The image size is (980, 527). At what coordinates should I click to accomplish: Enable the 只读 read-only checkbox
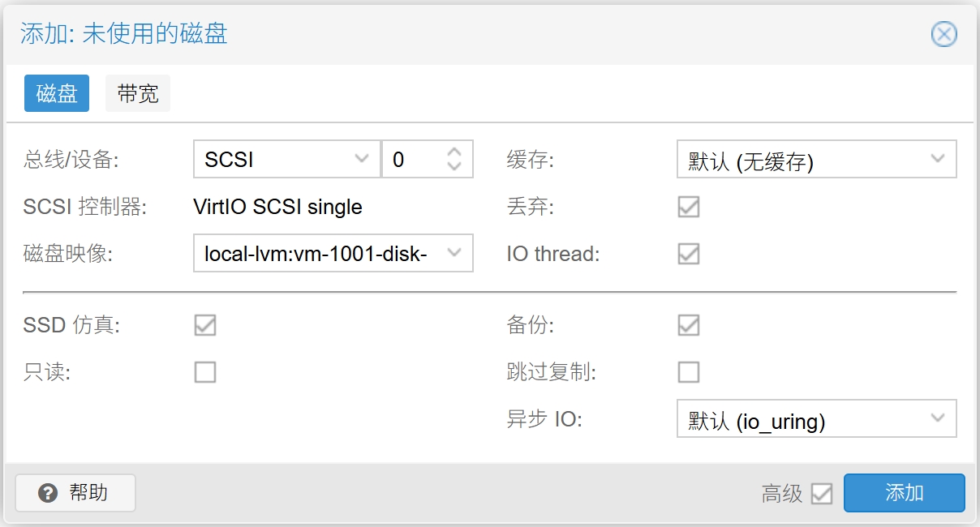pyautogui.click(x=205, y=372)
